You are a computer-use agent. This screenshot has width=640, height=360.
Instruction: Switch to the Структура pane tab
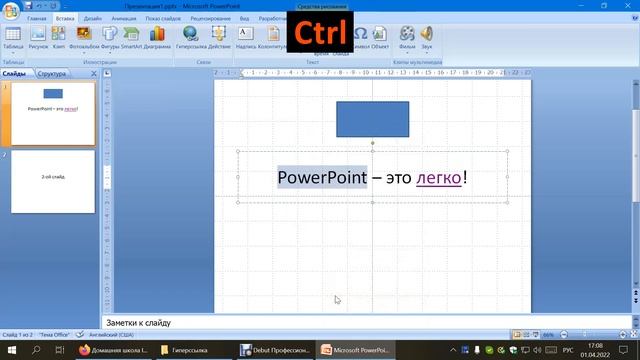click(51, 73)
